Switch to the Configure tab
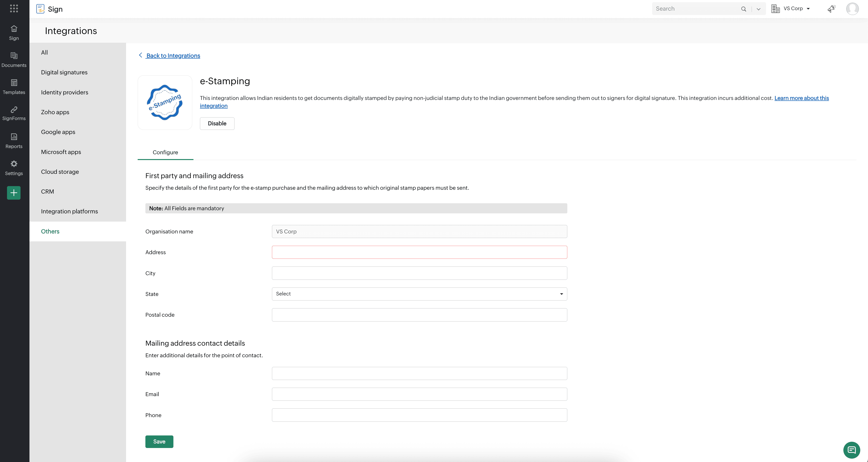Viewport: 868px width, 462px height. pyautogui.click(x=165, y=152)
